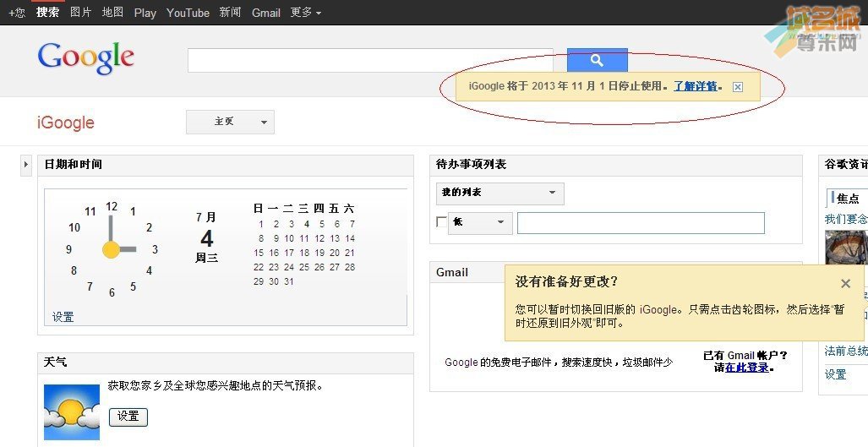This screenshot has width=868, height=447.
Task: Click the 待办事项列表 widget title
Action: pos(471,164)
